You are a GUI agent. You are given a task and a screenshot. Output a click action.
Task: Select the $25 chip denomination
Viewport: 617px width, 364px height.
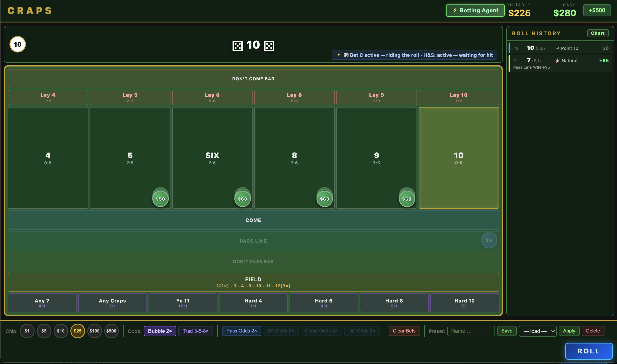tap(78, 331)
